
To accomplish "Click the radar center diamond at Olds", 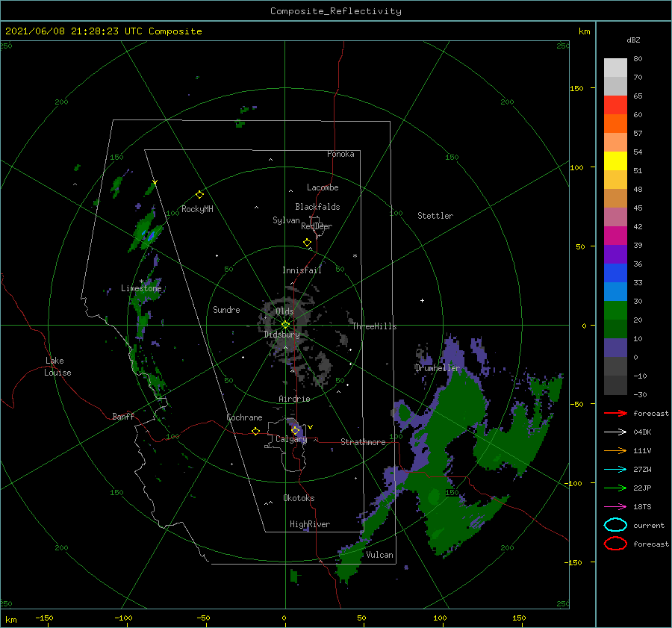I will [x=285, y=325].
